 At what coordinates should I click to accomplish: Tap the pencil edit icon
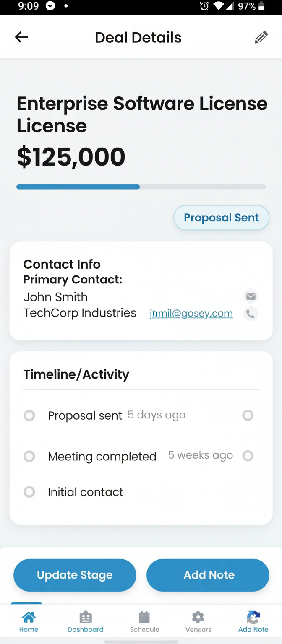tap(261, 37)
